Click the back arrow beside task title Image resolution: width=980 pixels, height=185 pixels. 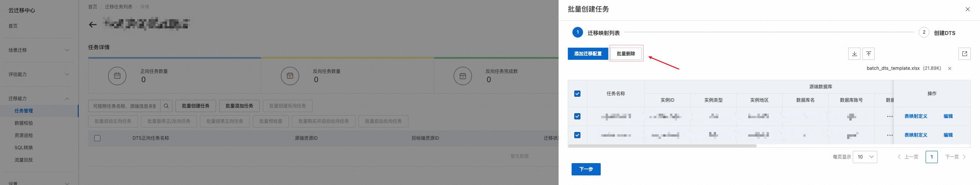[x=93, y=25]
